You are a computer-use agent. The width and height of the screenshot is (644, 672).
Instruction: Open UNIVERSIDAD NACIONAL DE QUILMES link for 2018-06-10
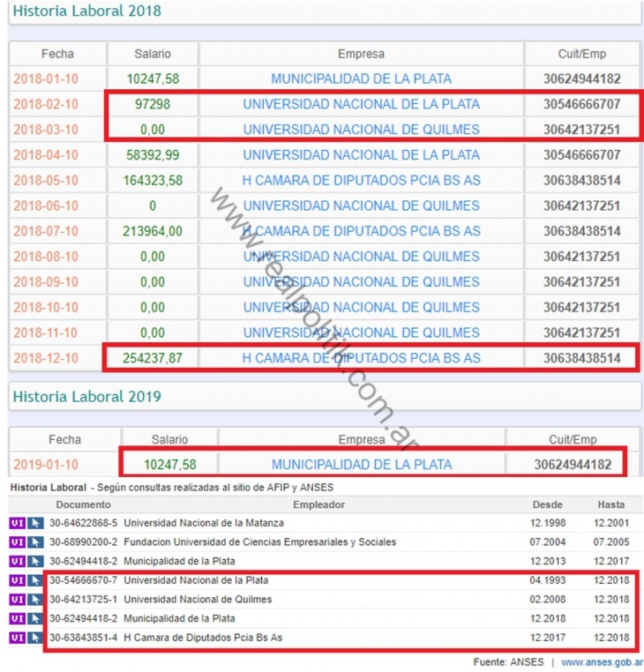coord(361,205)
